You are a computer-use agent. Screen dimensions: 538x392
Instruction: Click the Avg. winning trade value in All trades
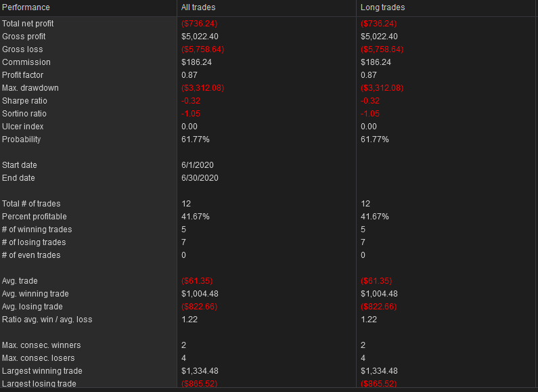click(x=200, y=294)
